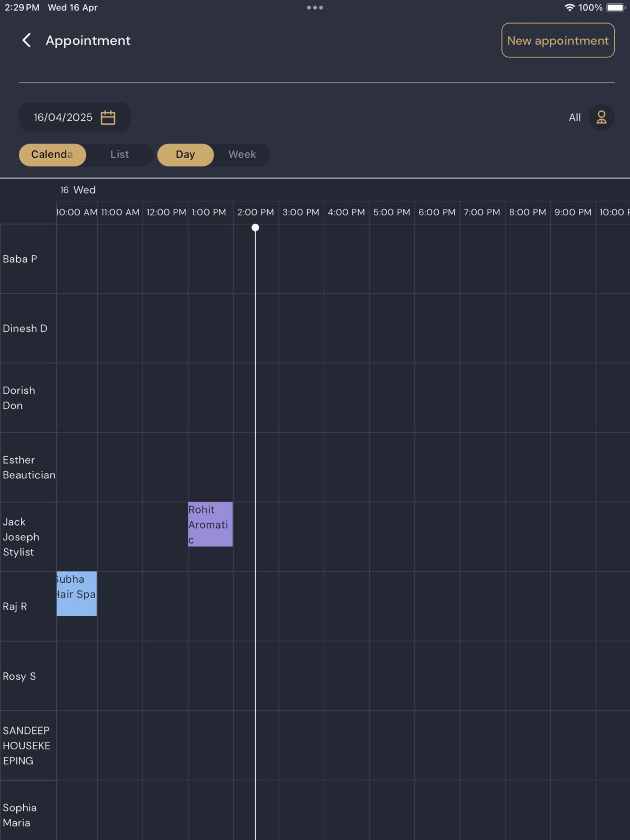This screenshot has width=630, height=840.
Task: Click the 16/04/2025 date field
Action: [74, 117]
